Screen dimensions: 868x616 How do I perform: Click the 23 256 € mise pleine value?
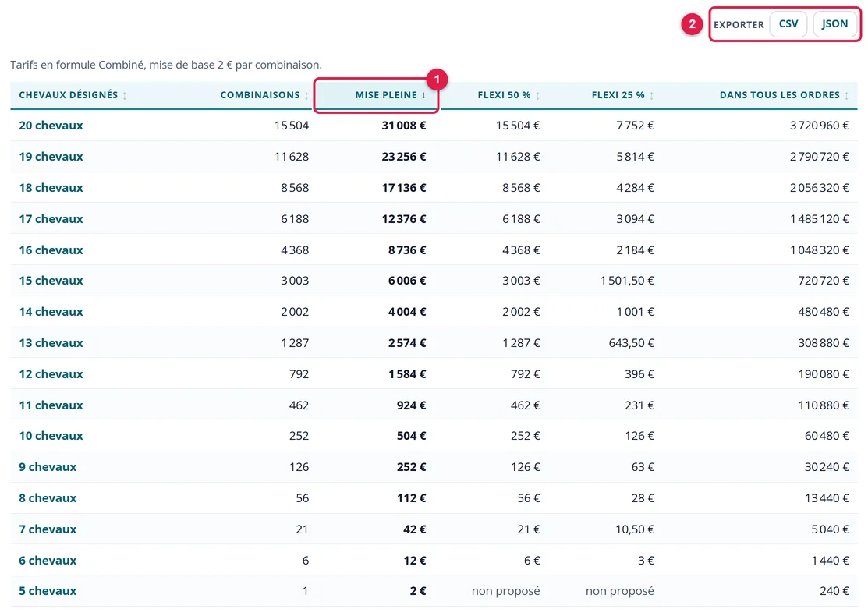coord(403,157)
